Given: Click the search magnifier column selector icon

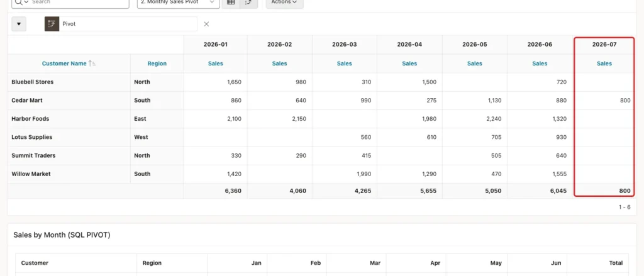Looking at the screenshot, I should click(21, 2).
